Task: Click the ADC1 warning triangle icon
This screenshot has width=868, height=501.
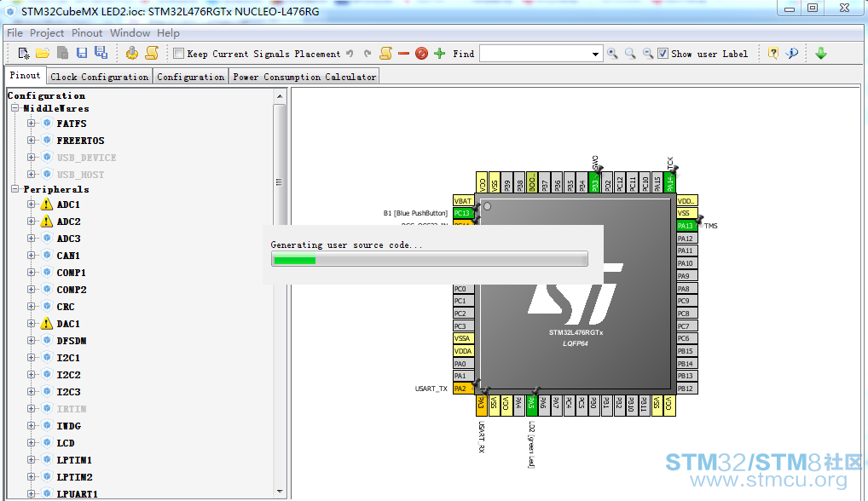Action: (x=47, y=204)
